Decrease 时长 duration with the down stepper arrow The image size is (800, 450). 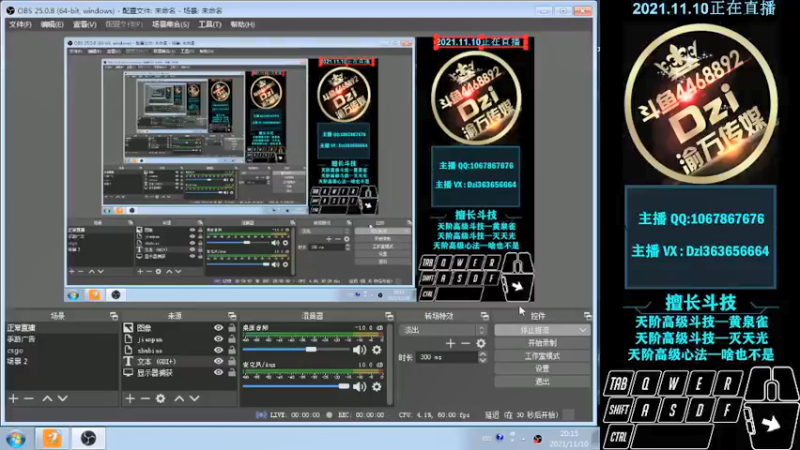point(483,361)
